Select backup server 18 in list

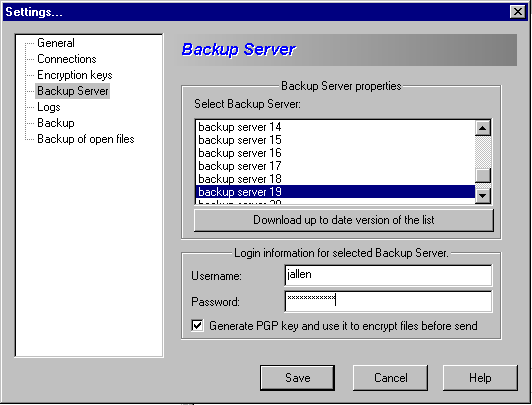pyautogui.click(x=335, y=178)
